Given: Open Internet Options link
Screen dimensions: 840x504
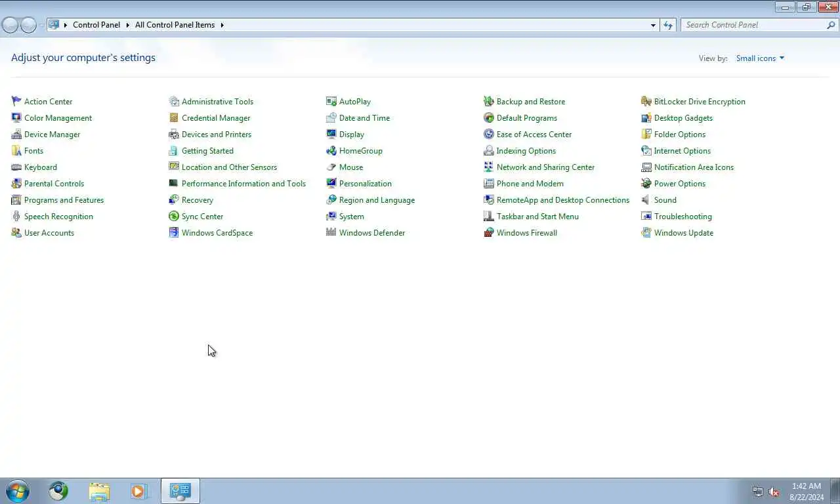Looking at the screenshot, I should pyautogui.click(x=682, y=150).
